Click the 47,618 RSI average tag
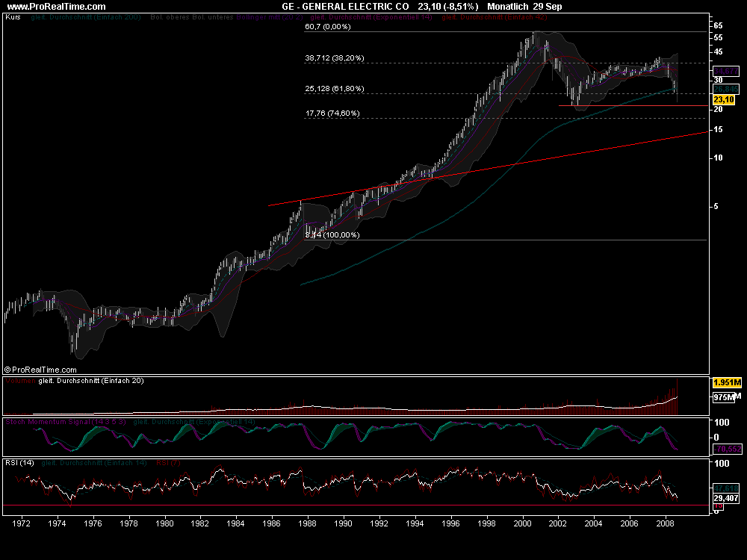The image size is (747, 560). pyautogui.click(x=726, y=488)
